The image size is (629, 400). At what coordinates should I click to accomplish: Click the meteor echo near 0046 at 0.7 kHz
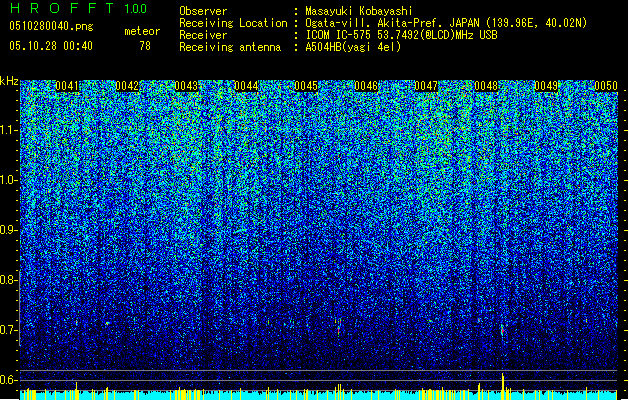click(x=339, y=327)
